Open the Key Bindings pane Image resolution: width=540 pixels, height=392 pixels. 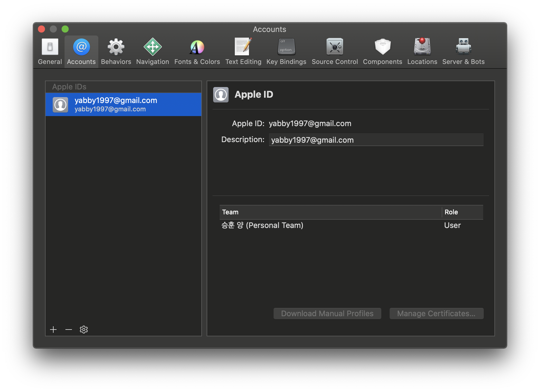coord(286,51)
